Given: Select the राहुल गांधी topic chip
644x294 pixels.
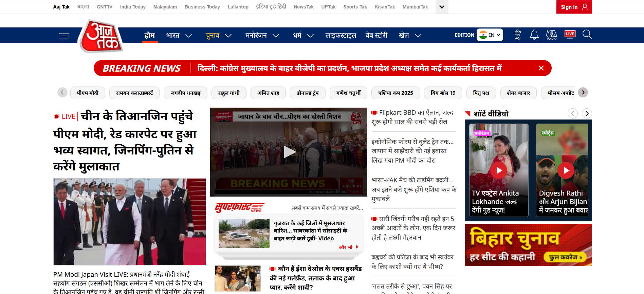Looking at the screenshot, I should tap(229, 93).
